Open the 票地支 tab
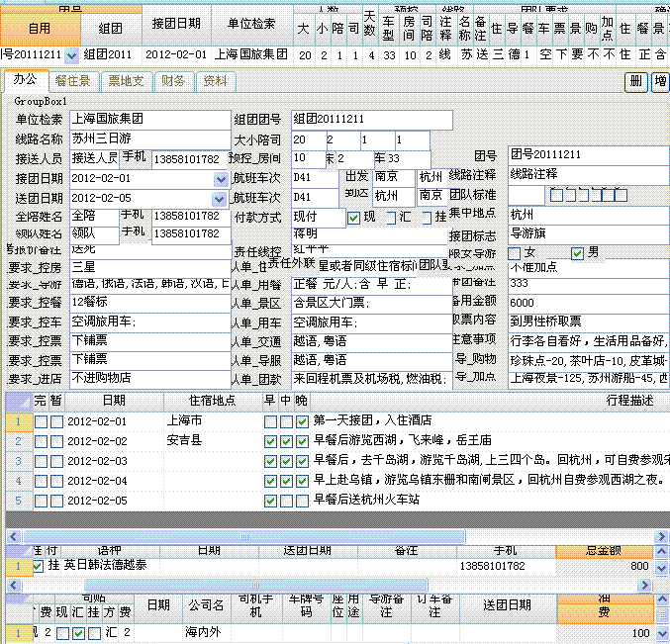670x644 pixels. click(126, 81)
